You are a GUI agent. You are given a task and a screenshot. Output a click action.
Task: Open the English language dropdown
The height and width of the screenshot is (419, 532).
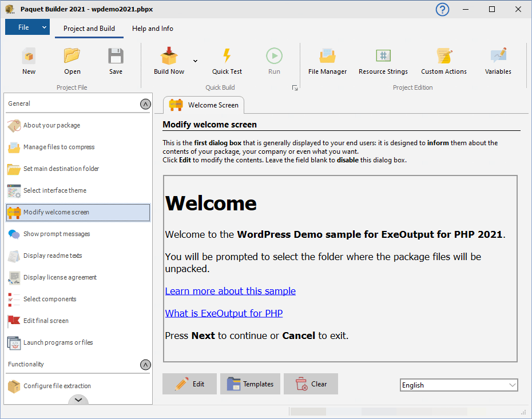coord(459,385)
